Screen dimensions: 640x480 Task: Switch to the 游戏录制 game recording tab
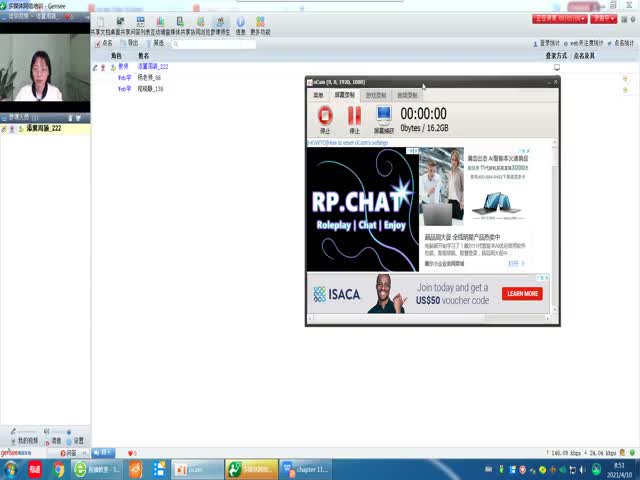click(375, 95)
